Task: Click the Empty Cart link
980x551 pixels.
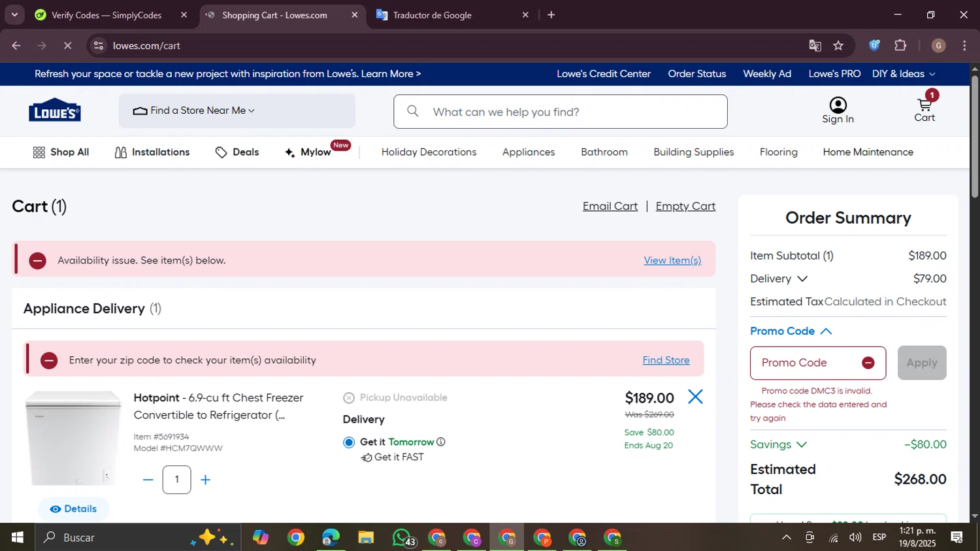Action: click(685, 206)
